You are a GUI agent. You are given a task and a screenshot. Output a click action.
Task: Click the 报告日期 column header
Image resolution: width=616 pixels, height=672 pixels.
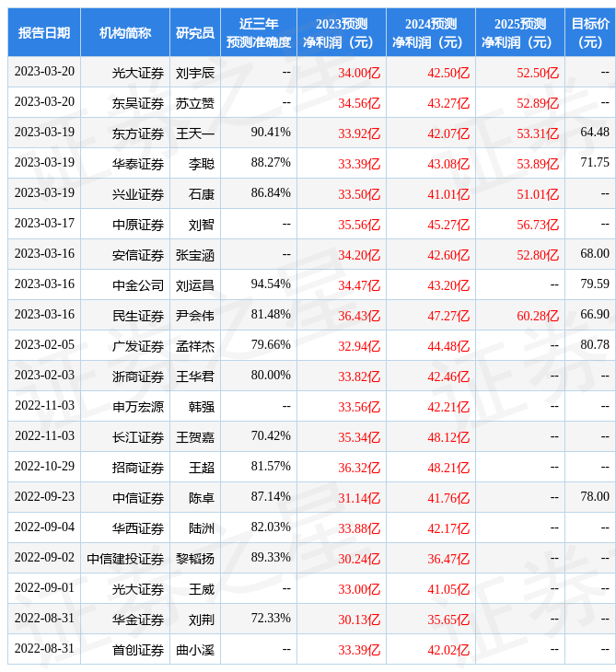tap(44, 32)
